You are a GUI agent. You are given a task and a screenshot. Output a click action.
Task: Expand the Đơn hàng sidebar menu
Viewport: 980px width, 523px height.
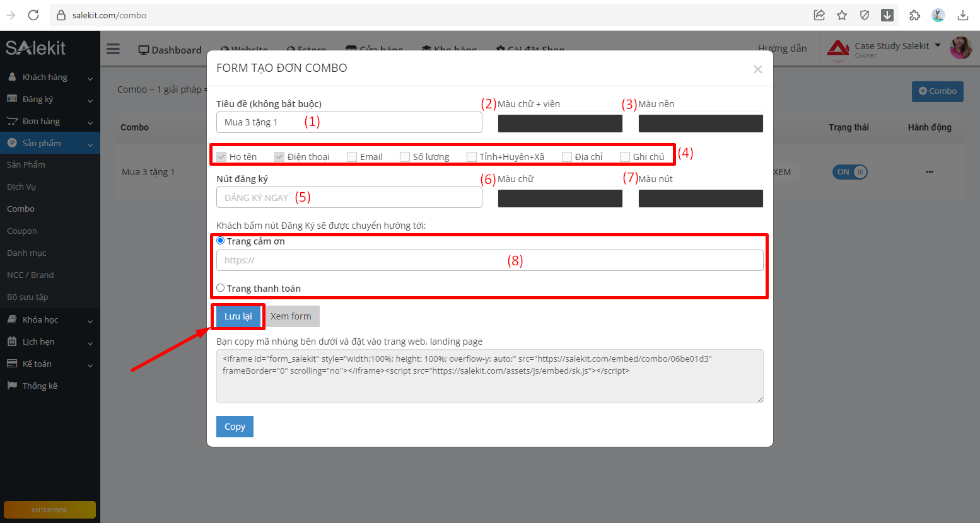(x=90, y=122)
